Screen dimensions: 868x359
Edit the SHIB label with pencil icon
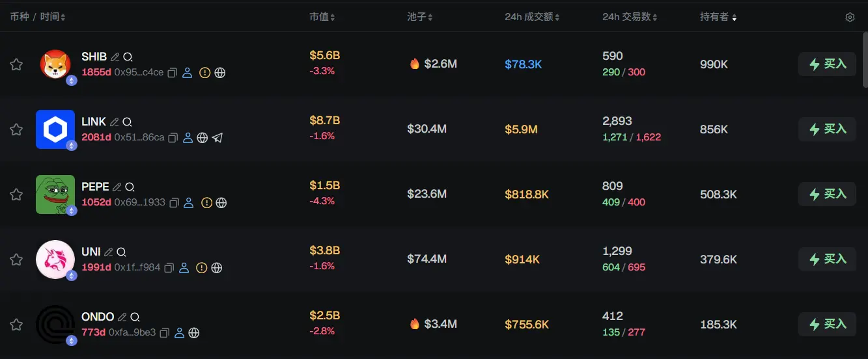click(x=115, y=57)
